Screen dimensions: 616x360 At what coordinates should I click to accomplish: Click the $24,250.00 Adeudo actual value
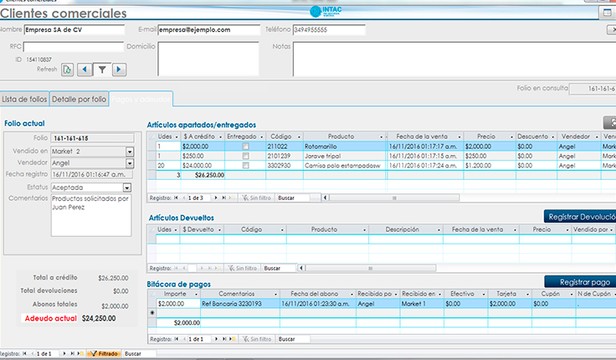pos(99,318)
